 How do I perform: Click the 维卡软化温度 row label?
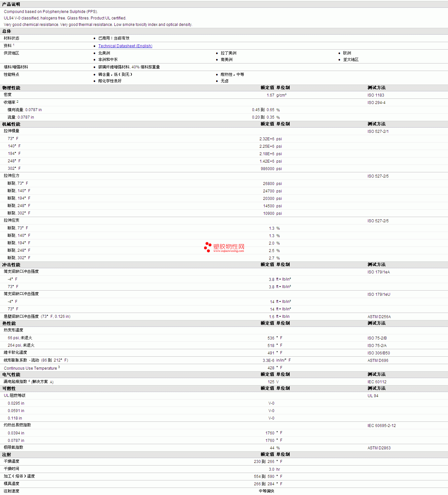pos(15,352)
